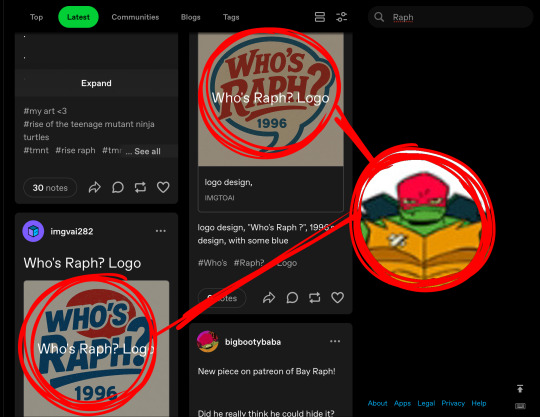540x417 pixels.
Task: Reblog the logo design post
Action: [x=314, y=298]
